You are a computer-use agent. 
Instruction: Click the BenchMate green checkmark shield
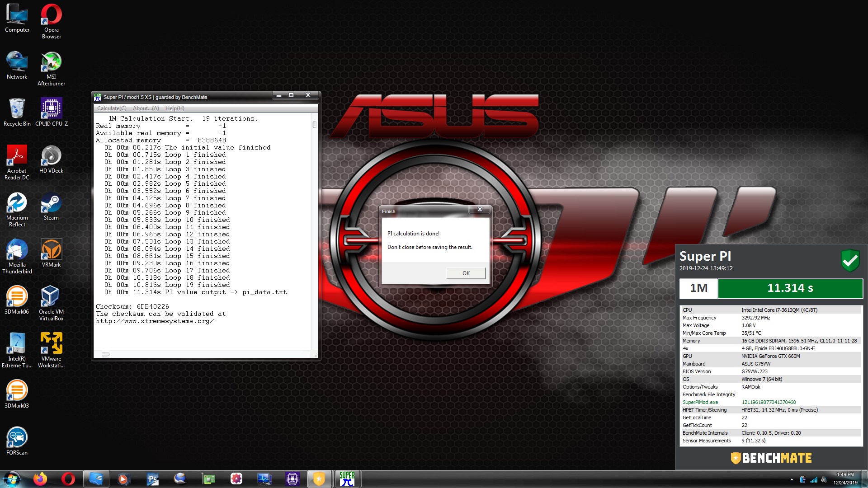[850, 261]
